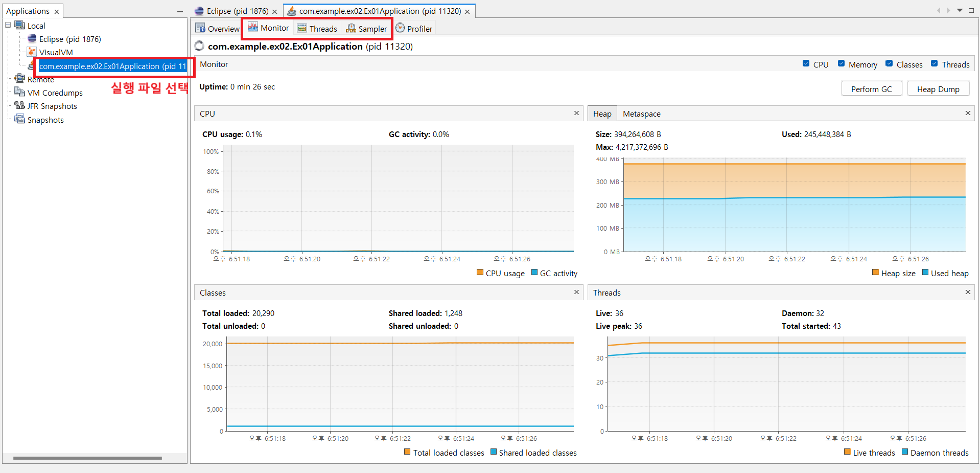Close the Classes graph panel

(577, 292)
